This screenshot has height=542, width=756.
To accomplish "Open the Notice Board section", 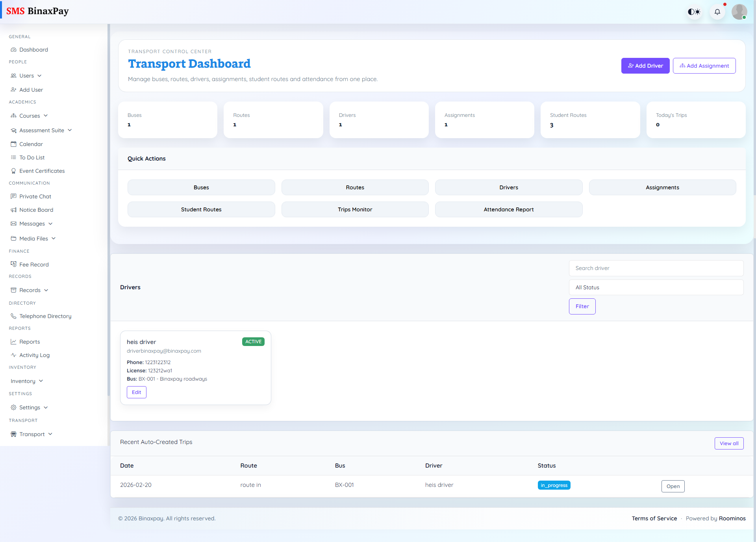I will click(36, 210).
